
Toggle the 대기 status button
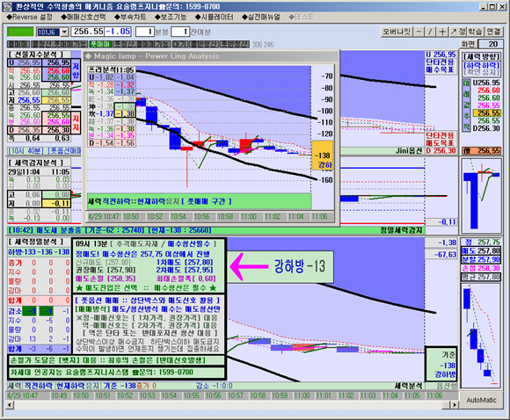180,44
